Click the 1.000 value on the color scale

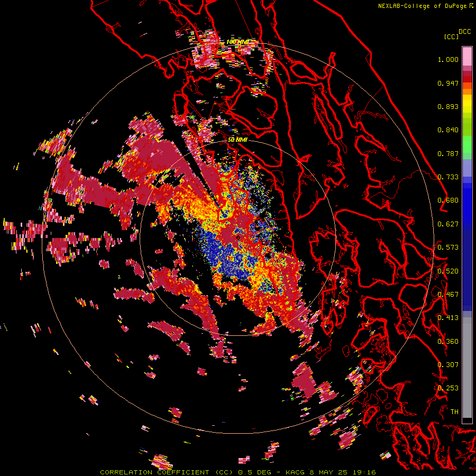point(448,59)
